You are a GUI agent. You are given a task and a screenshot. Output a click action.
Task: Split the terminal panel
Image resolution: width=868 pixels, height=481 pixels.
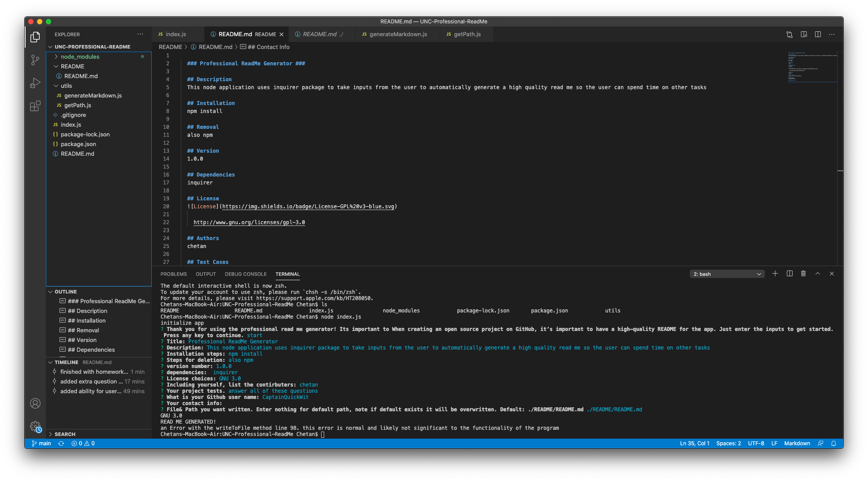pyautogui.click(x=789, y=274)
